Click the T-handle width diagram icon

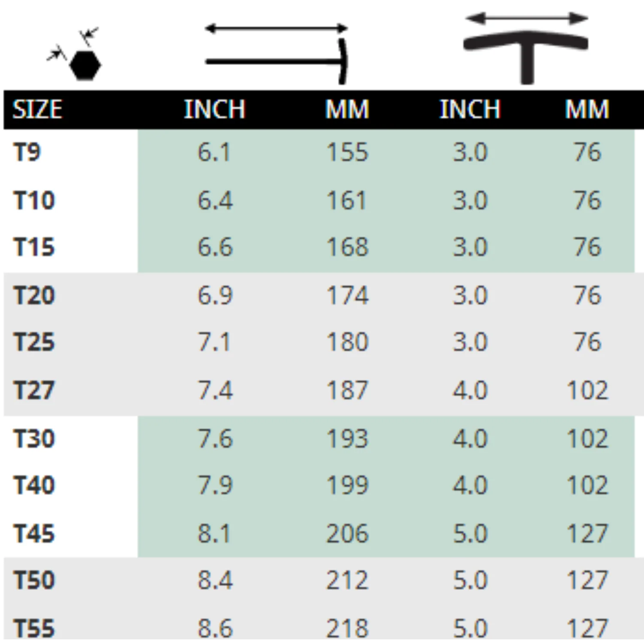click(526, 49)
